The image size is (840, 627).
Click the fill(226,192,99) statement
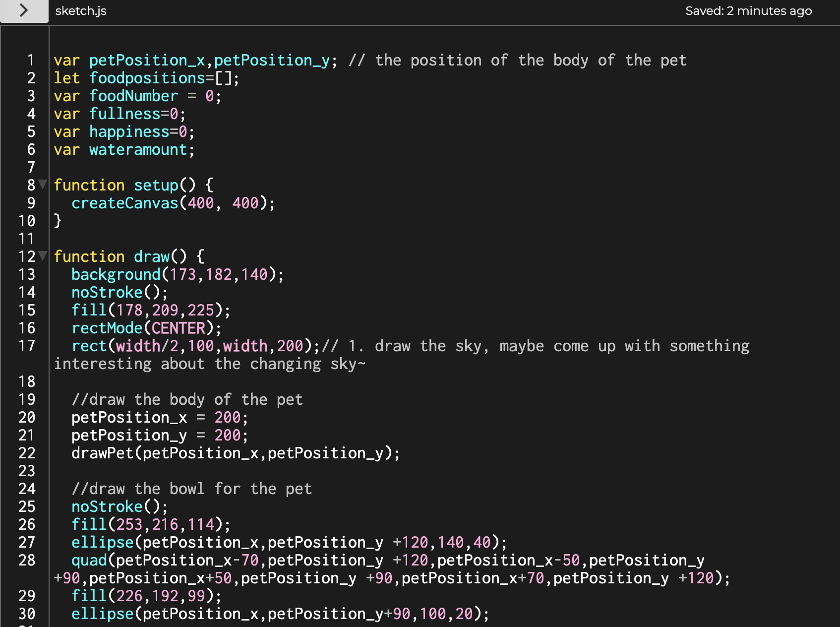tap(146, 596)
